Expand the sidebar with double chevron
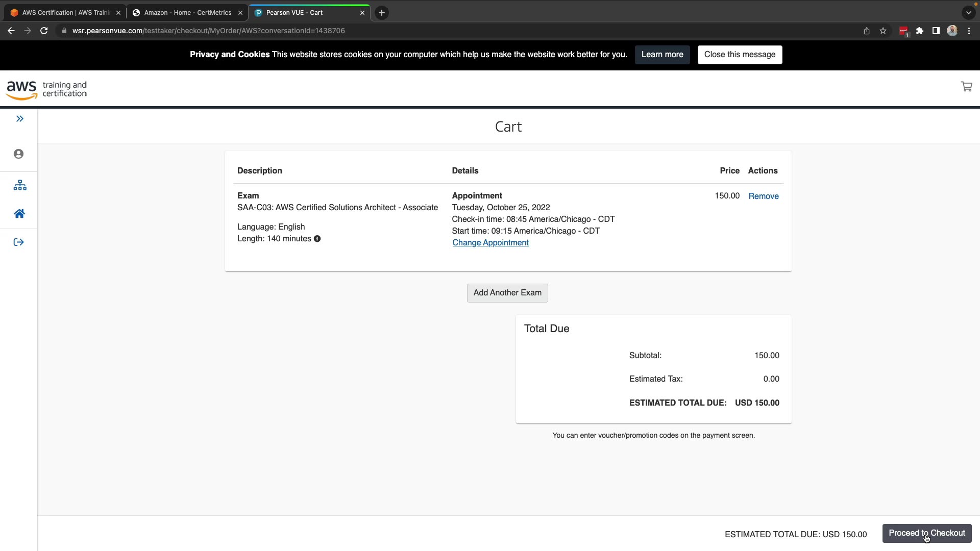The width and height of the screenshot is (980, 551). pyautogui.click(x=19, y=119)
